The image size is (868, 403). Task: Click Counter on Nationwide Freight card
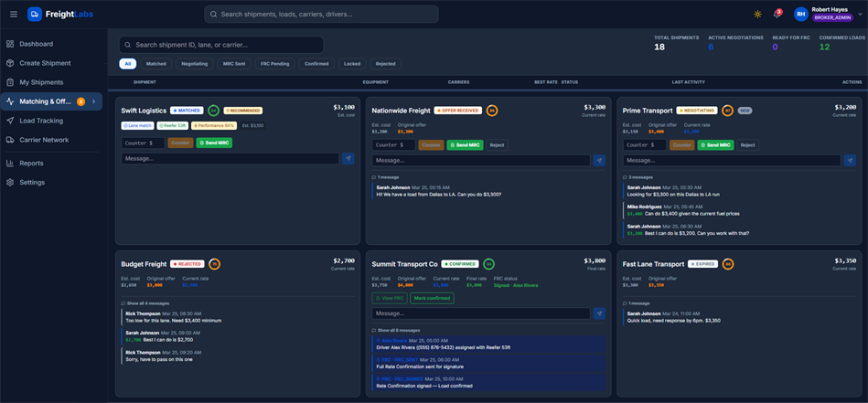tap(431, 144)
